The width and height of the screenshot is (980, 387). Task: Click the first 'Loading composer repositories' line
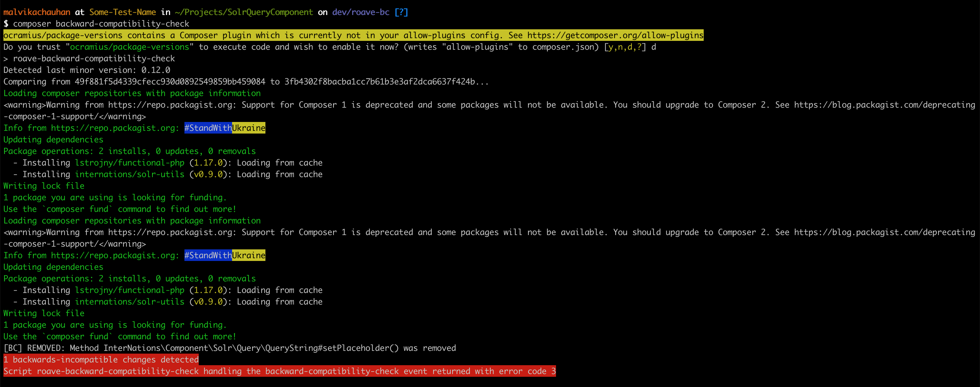point(132,93)
